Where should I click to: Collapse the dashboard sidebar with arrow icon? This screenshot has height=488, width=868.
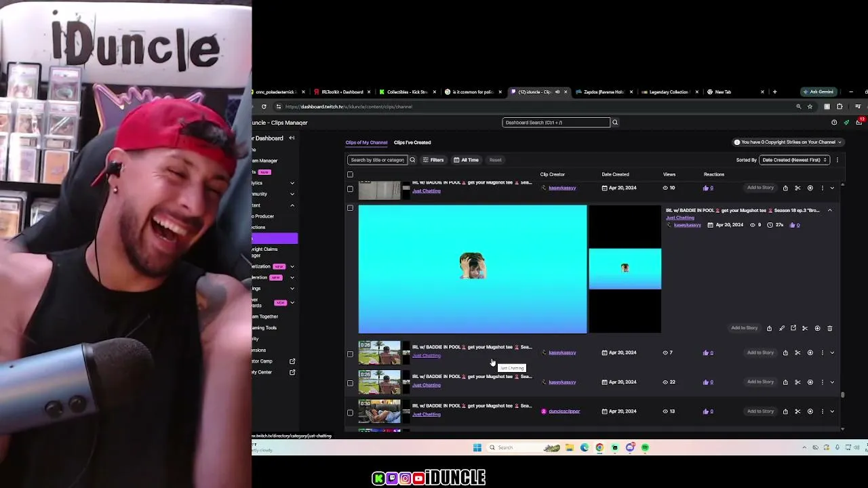[292, 138]
